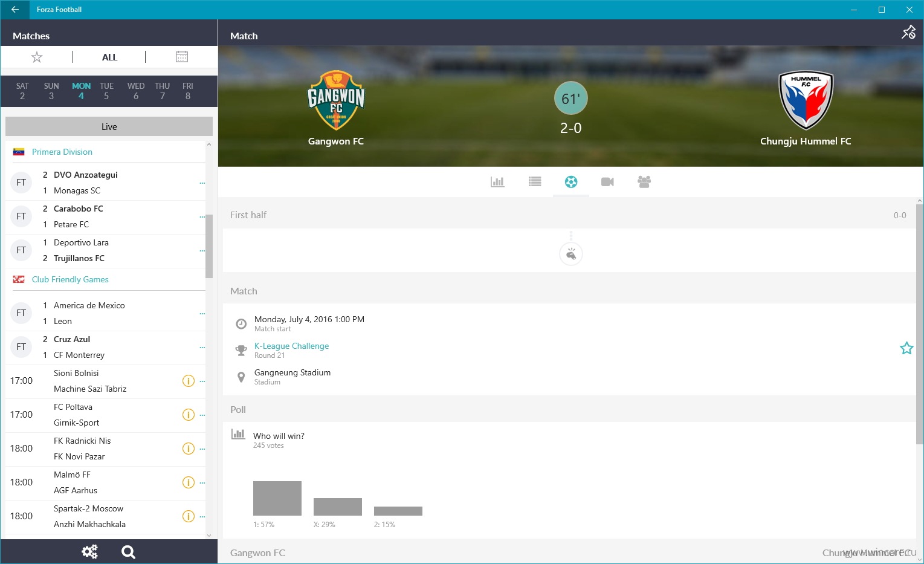Open Deportivo Lara vs Trujillanos FC match
Viewport: 924px width, 564px height.
[x=105, y=250]
